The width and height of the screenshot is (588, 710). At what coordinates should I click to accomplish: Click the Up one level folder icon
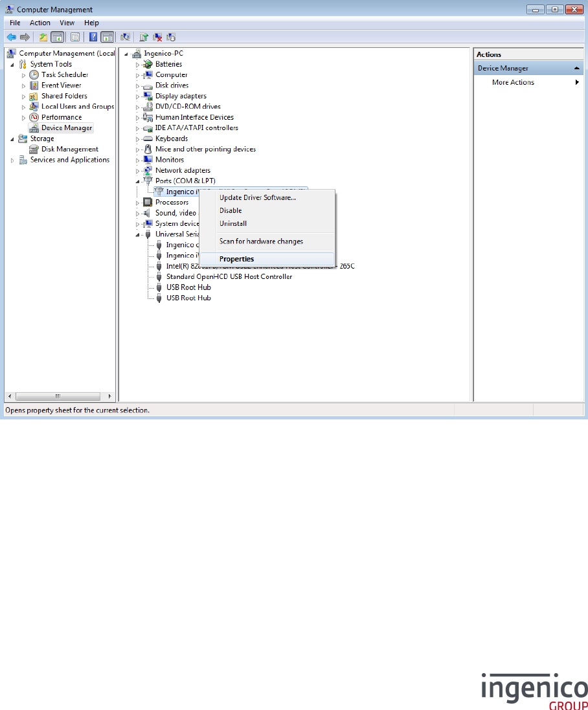click(x=43, y=37)
